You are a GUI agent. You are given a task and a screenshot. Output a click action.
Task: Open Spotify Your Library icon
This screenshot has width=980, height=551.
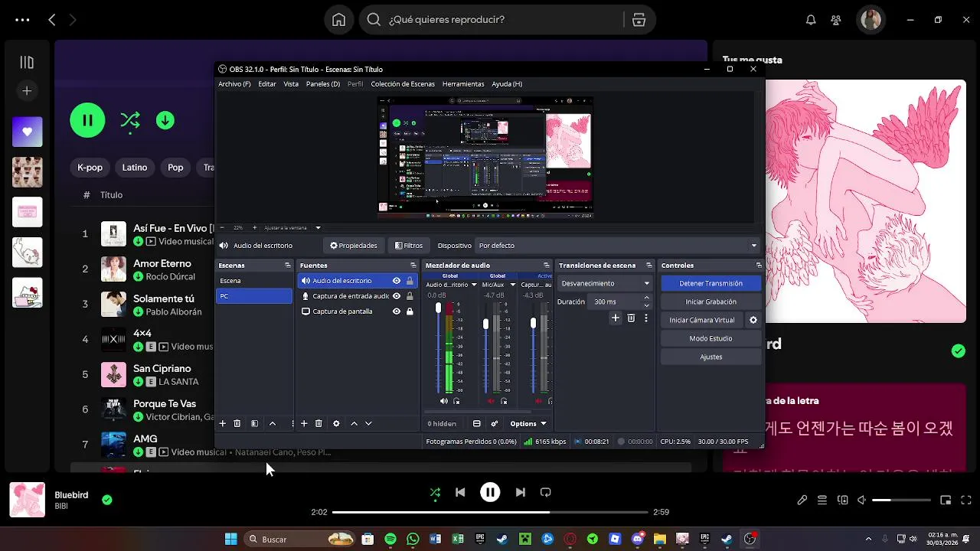tap(27, 63)
